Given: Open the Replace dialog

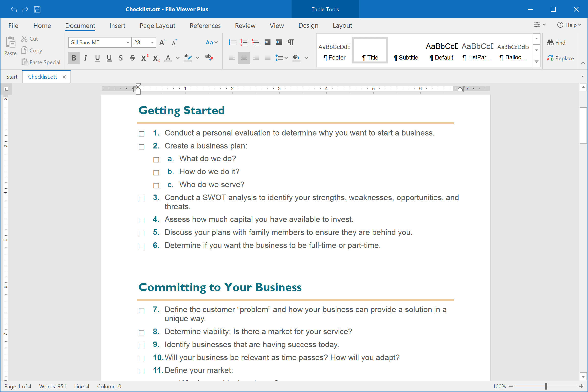Looking at the screenshot, I should pos(560,58).
